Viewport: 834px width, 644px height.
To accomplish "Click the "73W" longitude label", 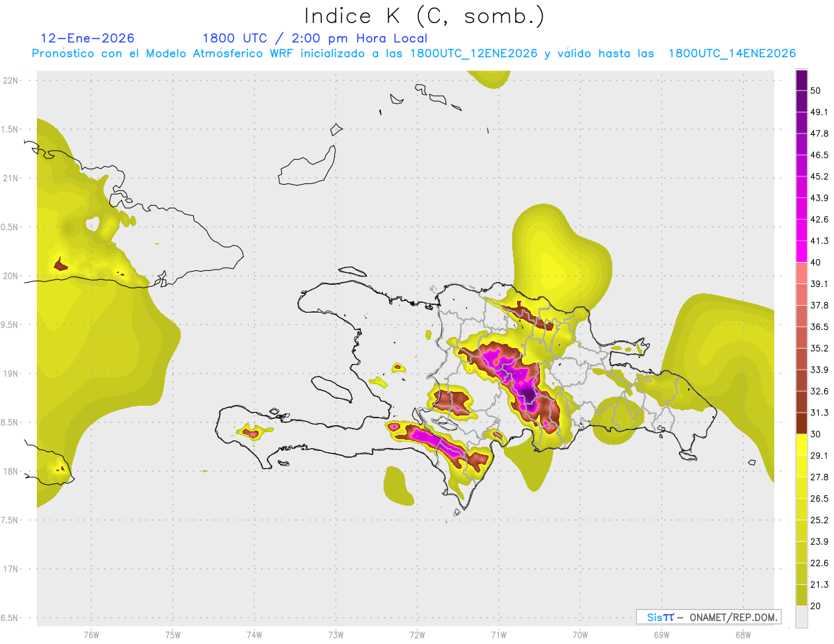I will click(x=336, y=634).
